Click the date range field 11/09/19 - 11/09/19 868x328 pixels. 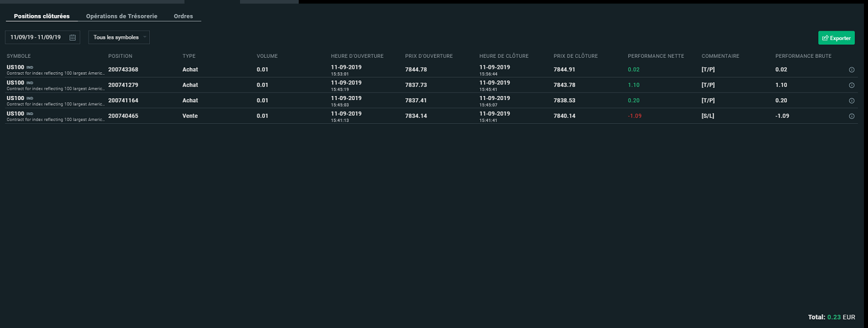(36, 38)
